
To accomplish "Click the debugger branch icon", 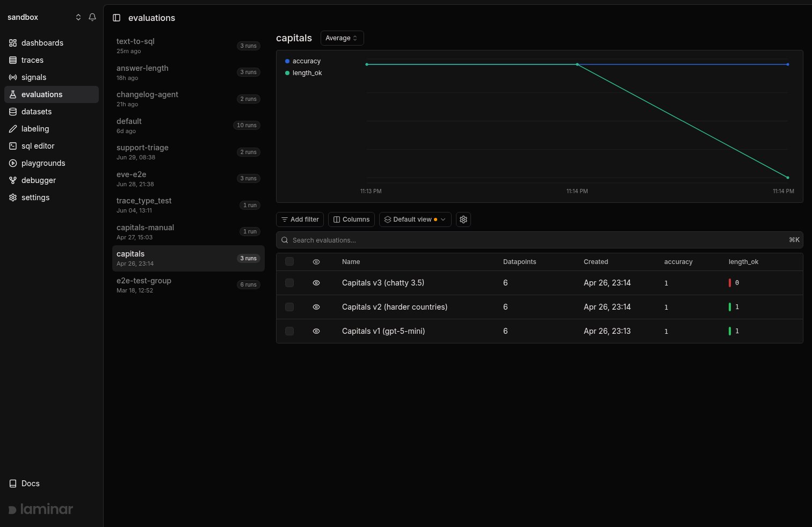I will (x=13, y=180).
